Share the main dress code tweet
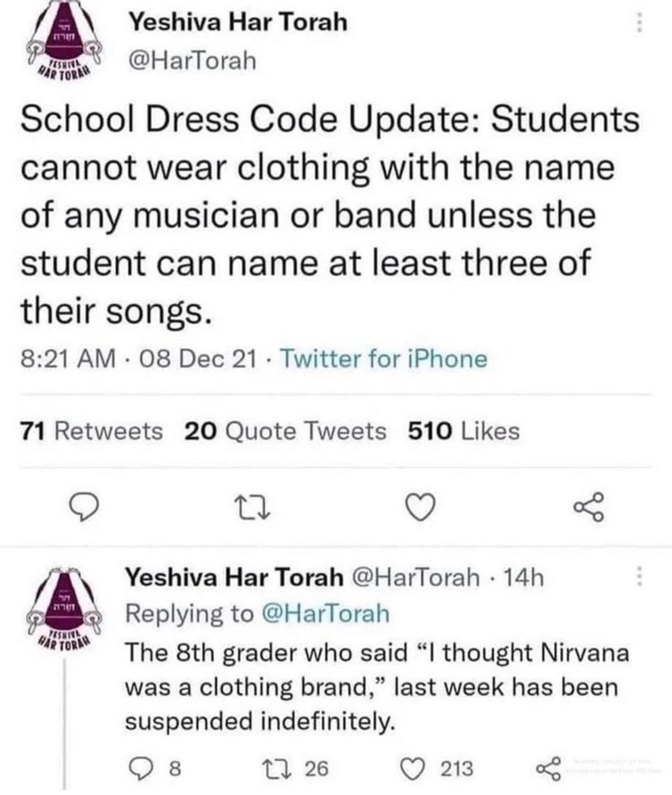Screen dimensions: 672x795 pos(589,506)
